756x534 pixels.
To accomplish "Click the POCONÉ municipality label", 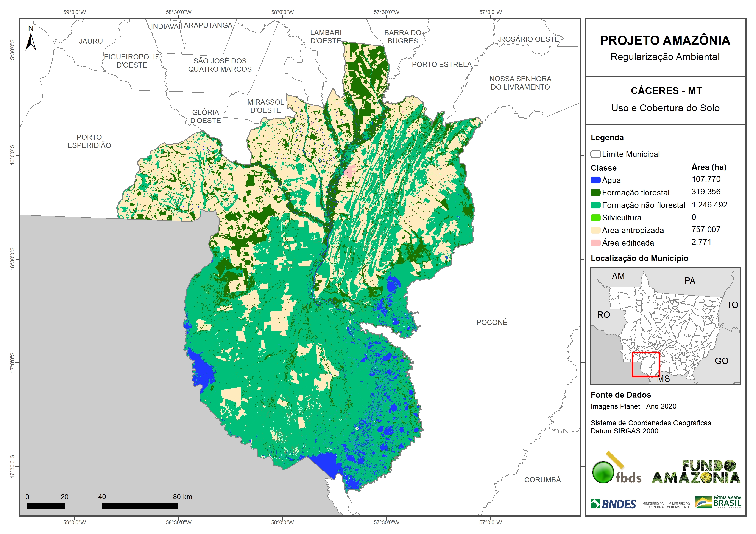I will tap(492, 322).
